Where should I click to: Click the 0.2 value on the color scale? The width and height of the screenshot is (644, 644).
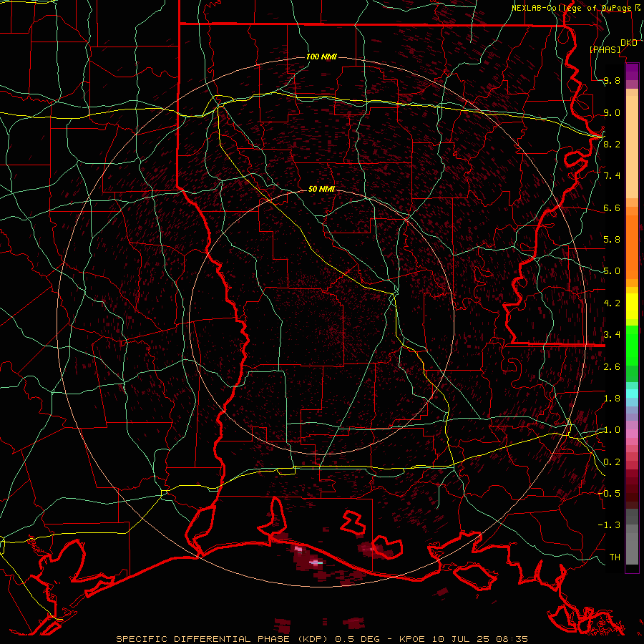tap(612, 462)
